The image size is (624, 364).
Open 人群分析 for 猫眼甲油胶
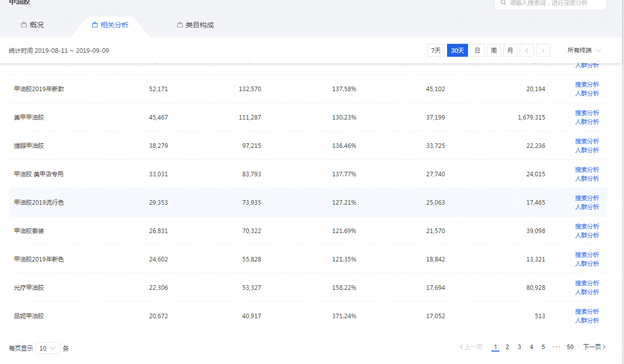point(587,150)
